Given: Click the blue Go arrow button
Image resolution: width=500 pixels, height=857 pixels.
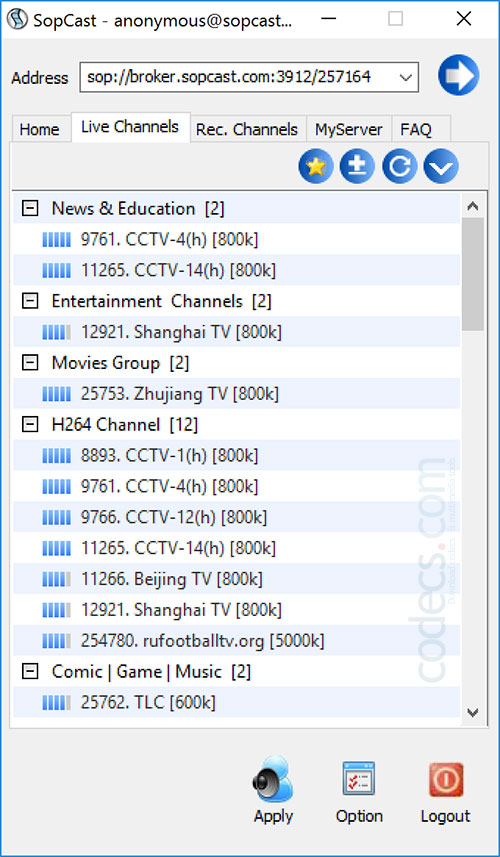Looking at the screenshot, I should [x=458, y=75].
